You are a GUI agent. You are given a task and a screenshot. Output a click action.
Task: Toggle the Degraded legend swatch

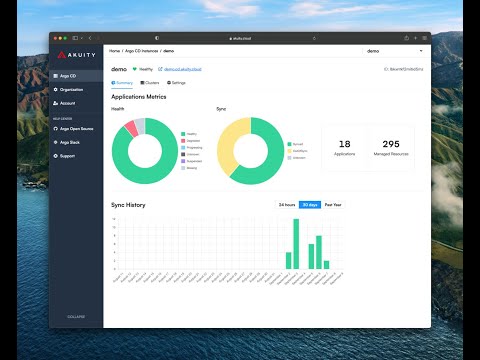click(183, 141)
